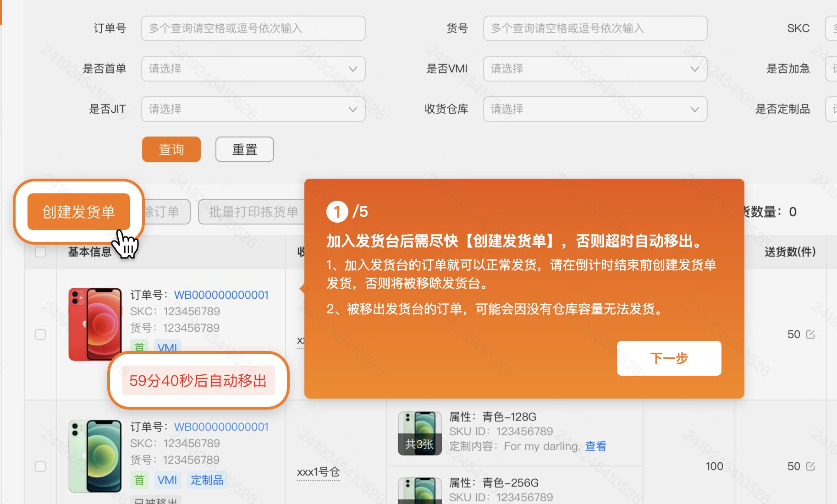
Task: Open the 收货仓库 warehouse dropdown
Action: click(x=595, y=109)
